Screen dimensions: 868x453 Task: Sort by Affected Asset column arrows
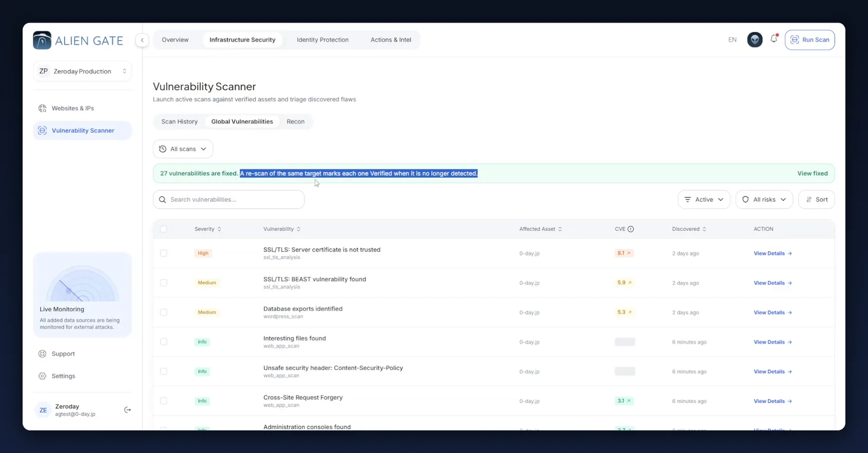560,229
